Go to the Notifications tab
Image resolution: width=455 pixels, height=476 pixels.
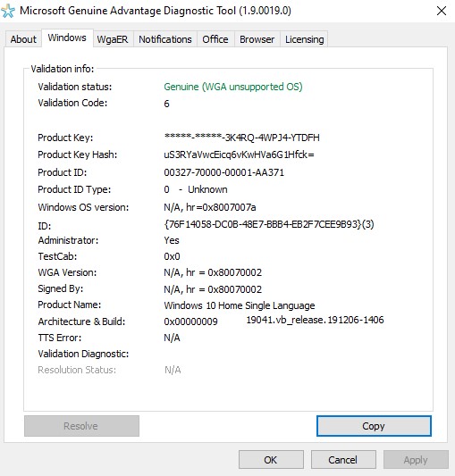click(x=165, y=39)
